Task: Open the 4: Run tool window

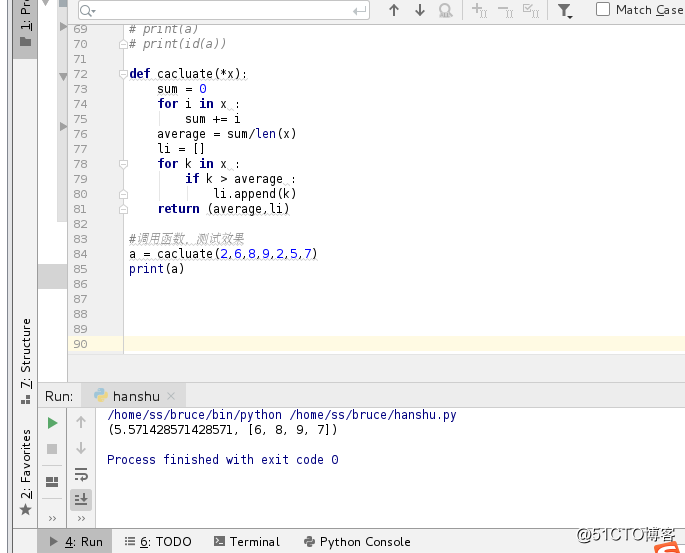Action: [76, 542]
